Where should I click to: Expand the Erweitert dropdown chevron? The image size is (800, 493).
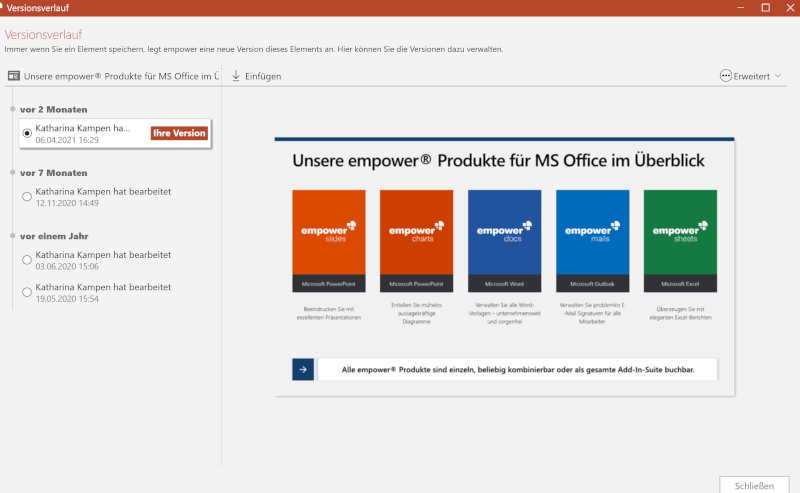coord(778,76)
